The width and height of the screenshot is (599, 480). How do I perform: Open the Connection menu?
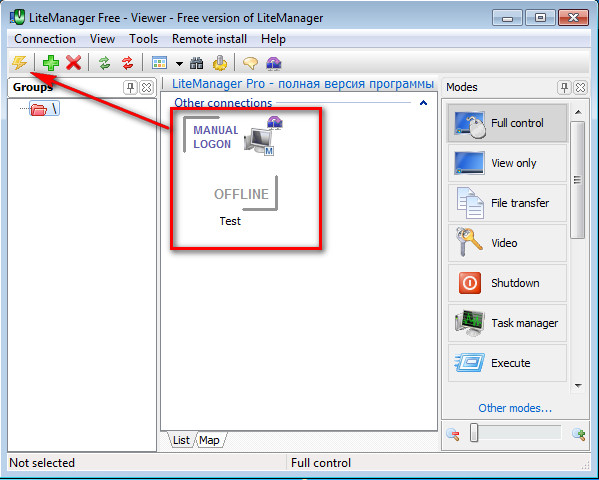[45, 39]
